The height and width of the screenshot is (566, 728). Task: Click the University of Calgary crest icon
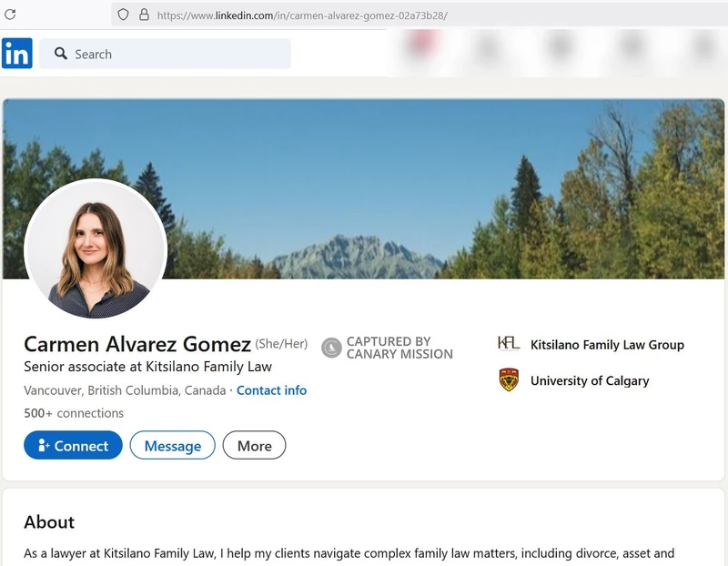[x=509, y=379]
